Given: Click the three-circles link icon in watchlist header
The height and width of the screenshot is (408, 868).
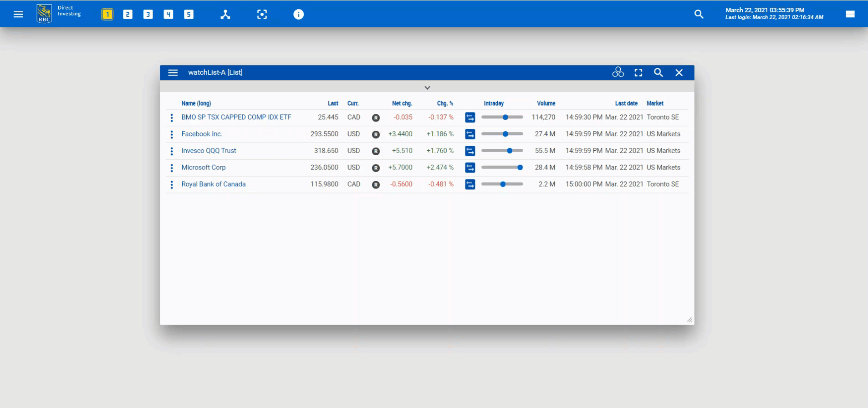Looking at the screenshot, I should (618, 72).
